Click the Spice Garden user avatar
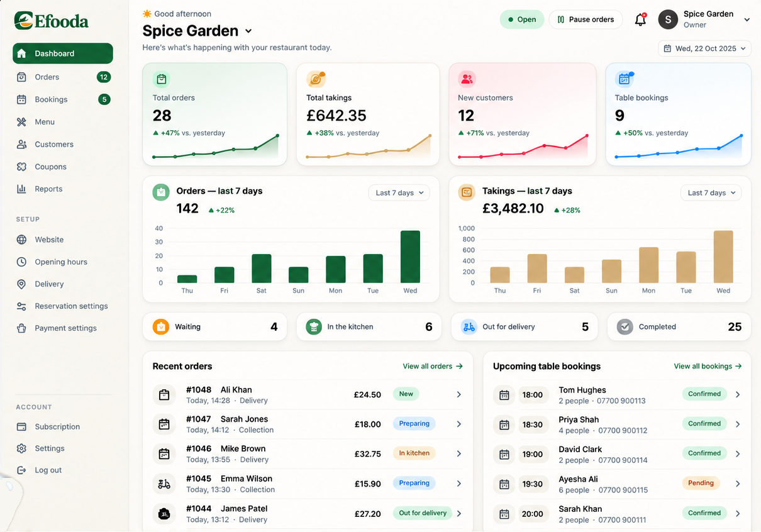Screen dimensions: 761x532 click(x=668, y=19)
